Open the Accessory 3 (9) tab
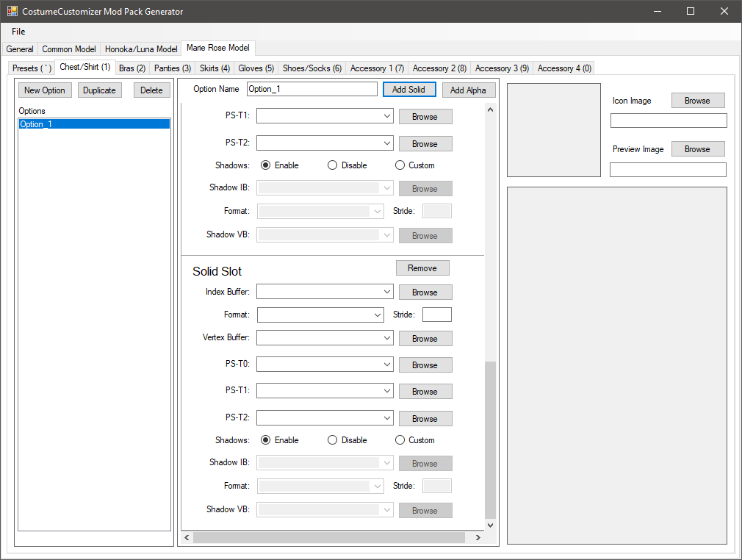 502,68
